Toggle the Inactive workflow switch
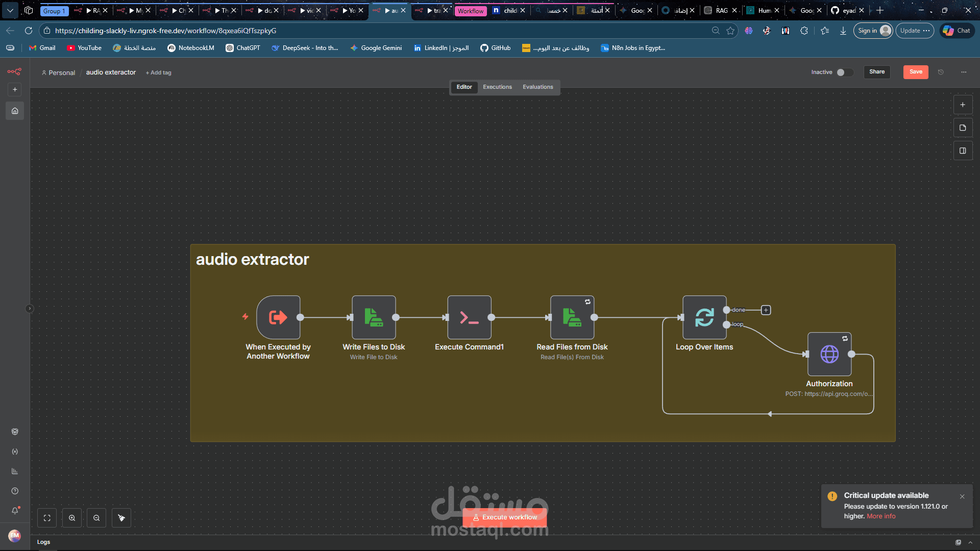Viewport: 980px width, 551px height. [845, 72]
